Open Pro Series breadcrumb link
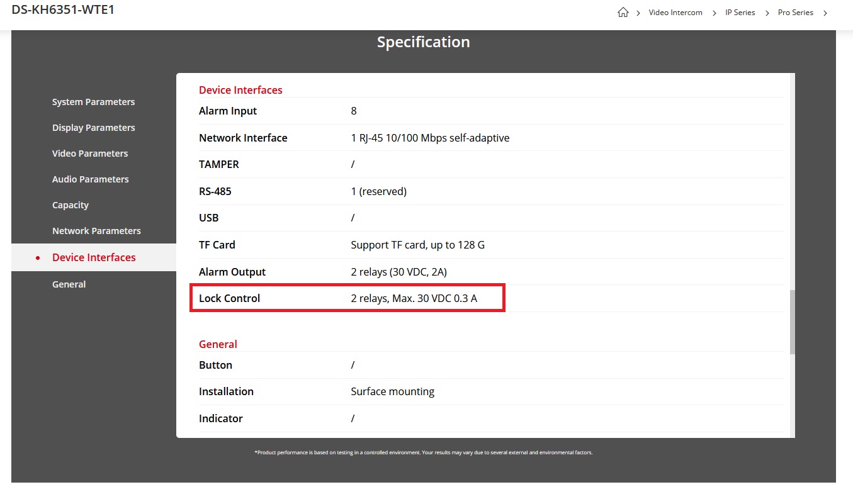Screen dimensions: 853x504 coord(795,13)
